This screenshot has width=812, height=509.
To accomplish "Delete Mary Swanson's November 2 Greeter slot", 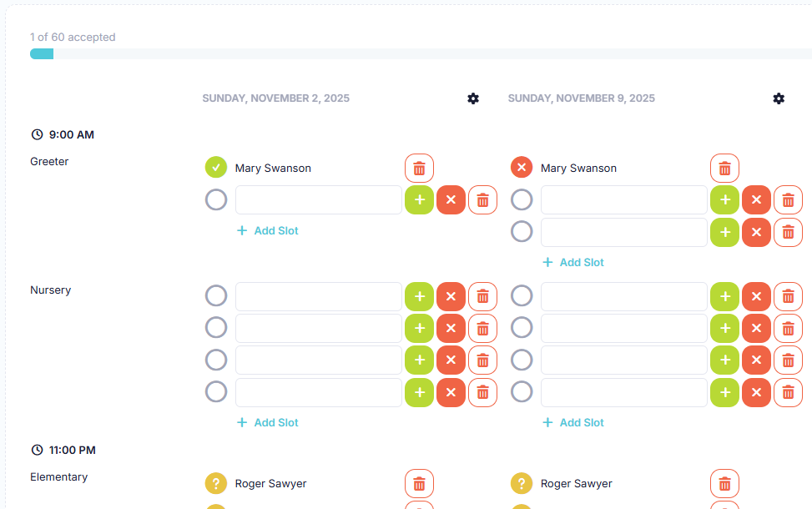I will point(419,169).
